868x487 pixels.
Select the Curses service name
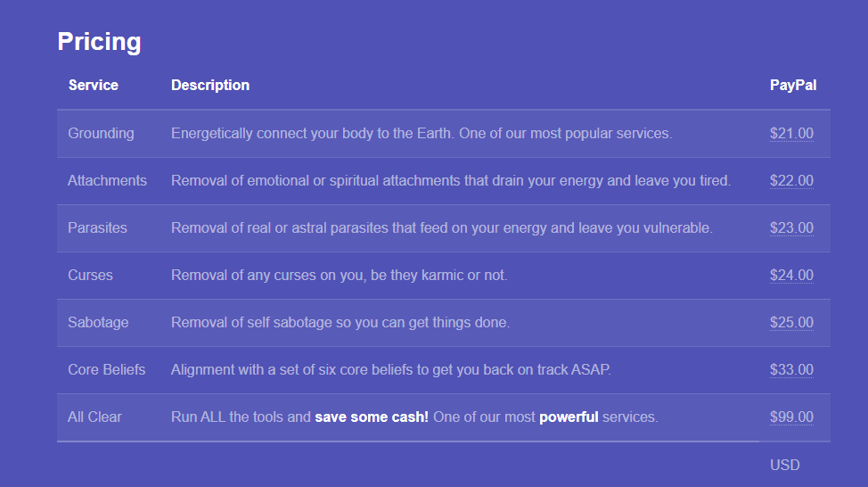pos(90,276)
